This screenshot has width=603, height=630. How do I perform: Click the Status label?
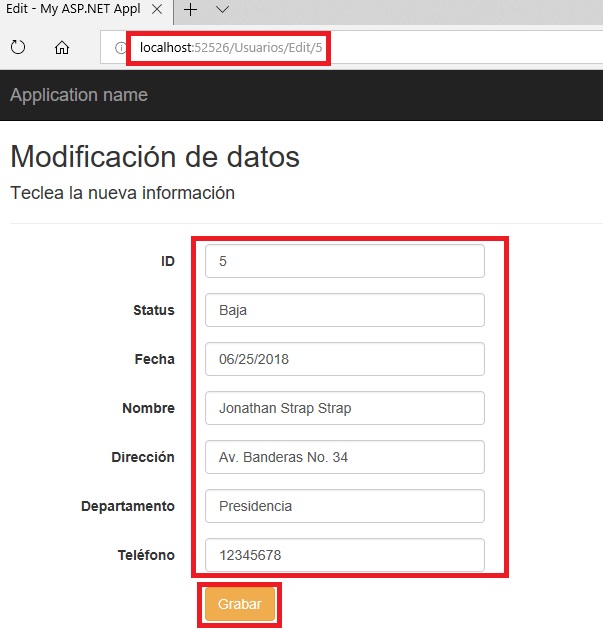[154, 310]
